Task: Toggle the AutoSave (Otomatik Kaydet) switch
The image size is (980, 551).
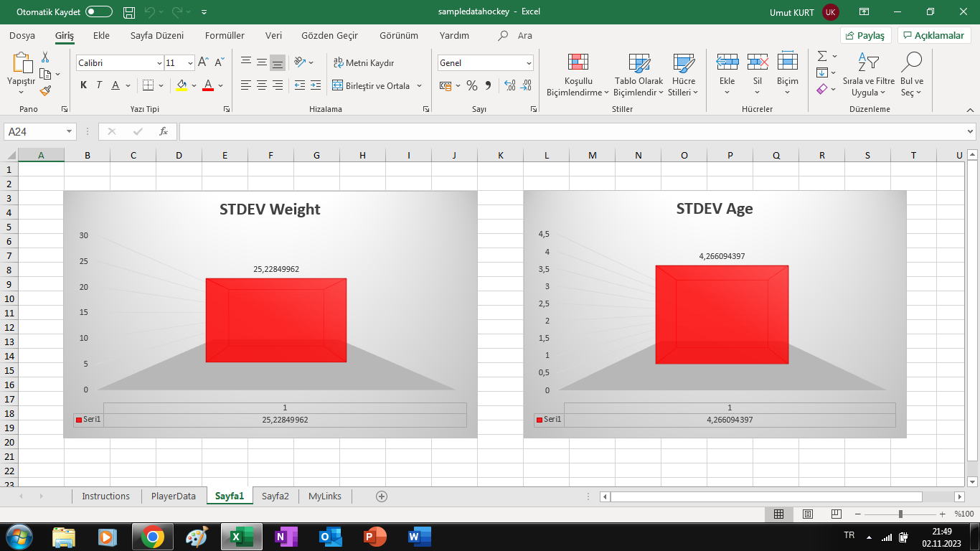Action: (99, 12)
